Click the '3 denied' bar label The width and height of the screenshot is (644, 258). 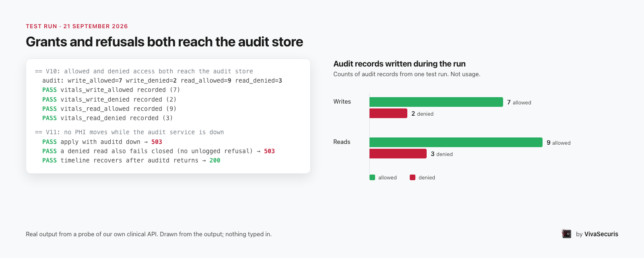[x=442, y=154]
